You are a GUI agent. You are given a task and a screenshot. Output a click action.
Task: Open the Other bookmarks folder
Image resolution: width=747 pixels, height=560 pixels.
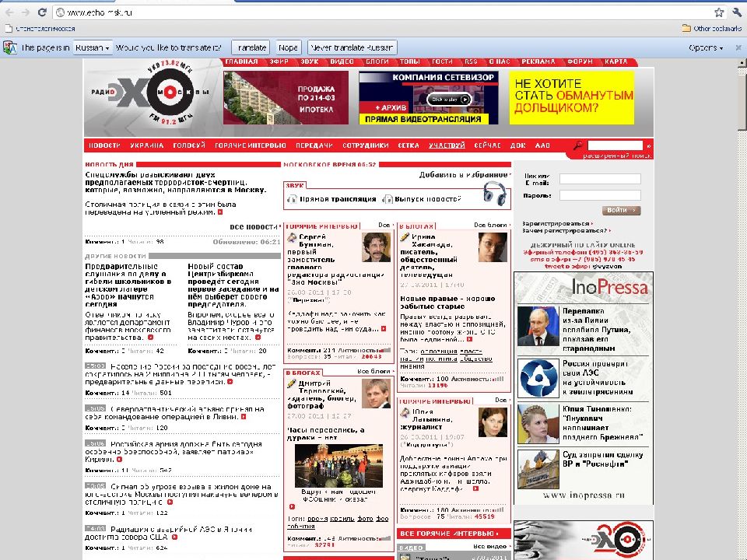coord(709,28)
